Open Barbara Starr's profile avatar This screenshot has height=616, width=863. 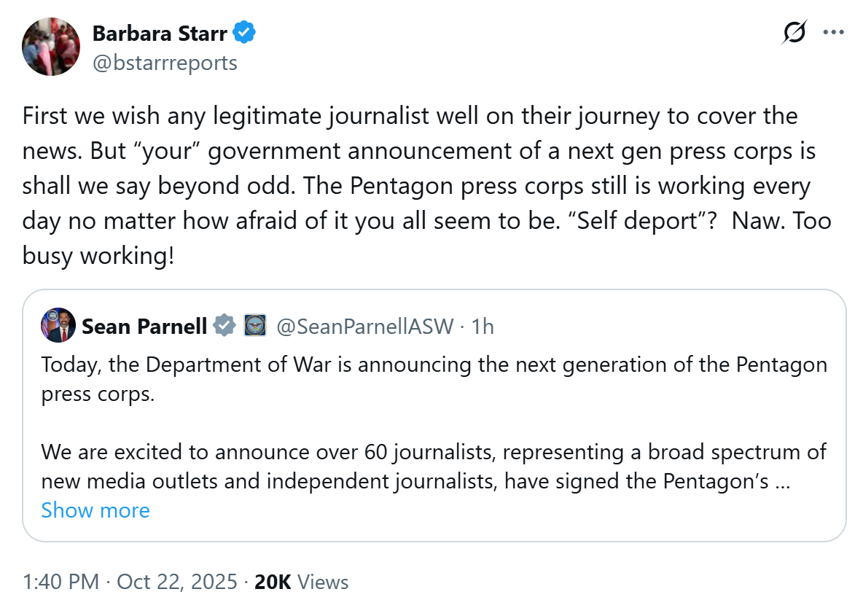(51, 47)
